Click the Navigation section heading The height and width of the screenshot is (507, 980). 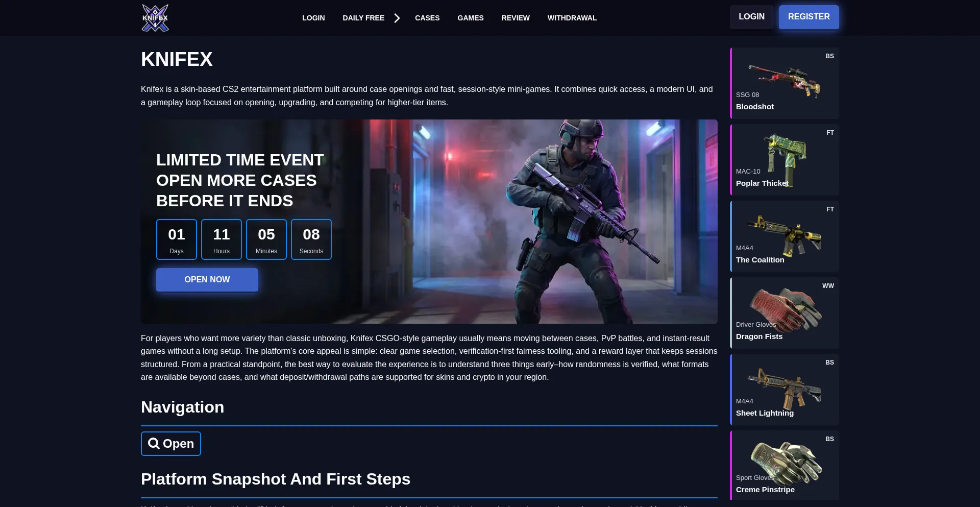(x=183, y=407)
